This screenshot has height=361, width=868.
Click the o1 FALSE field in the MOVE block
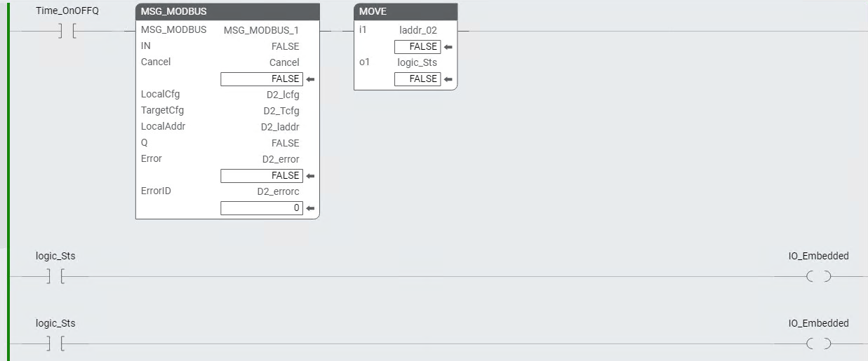click(x=418, y=79)
